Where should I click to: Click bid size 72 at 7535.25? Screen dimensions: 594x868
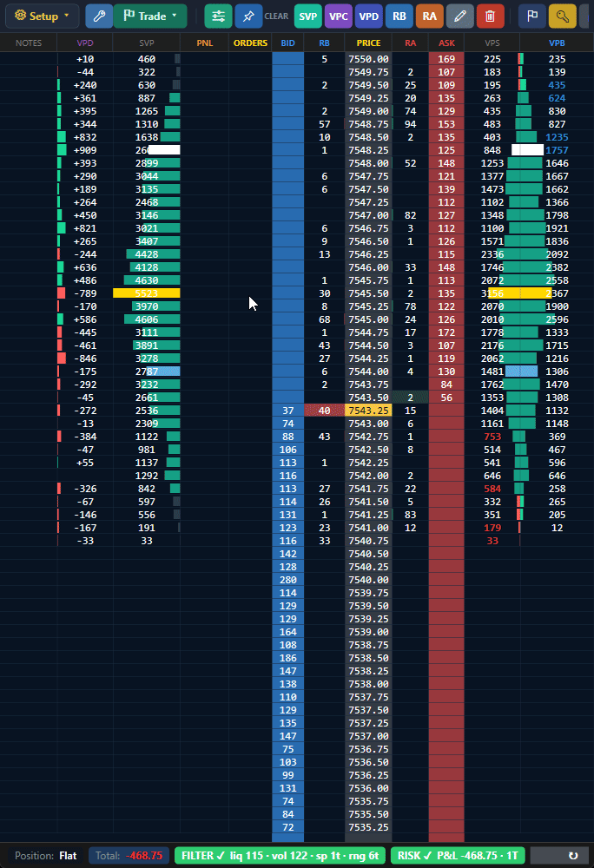[x=287, y=827]
